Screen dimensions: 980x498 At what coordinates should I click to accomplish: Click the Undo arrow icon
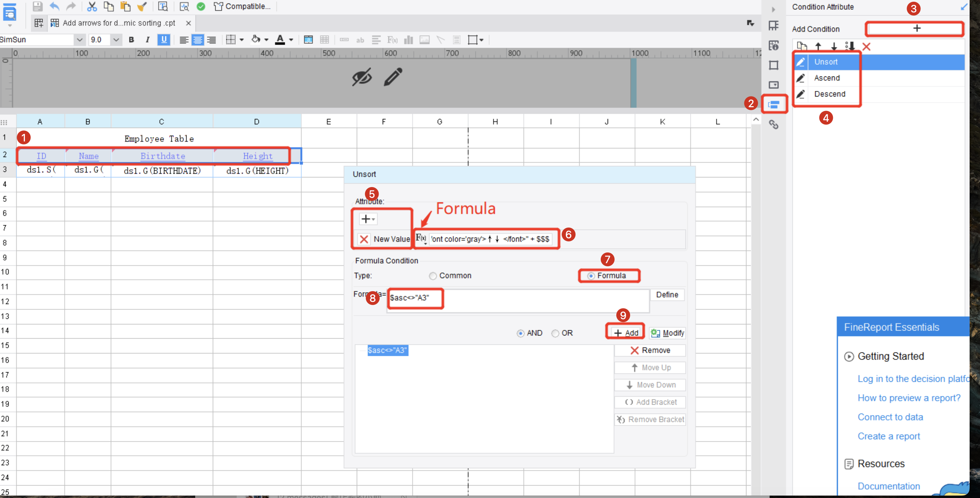coord(54,6)
